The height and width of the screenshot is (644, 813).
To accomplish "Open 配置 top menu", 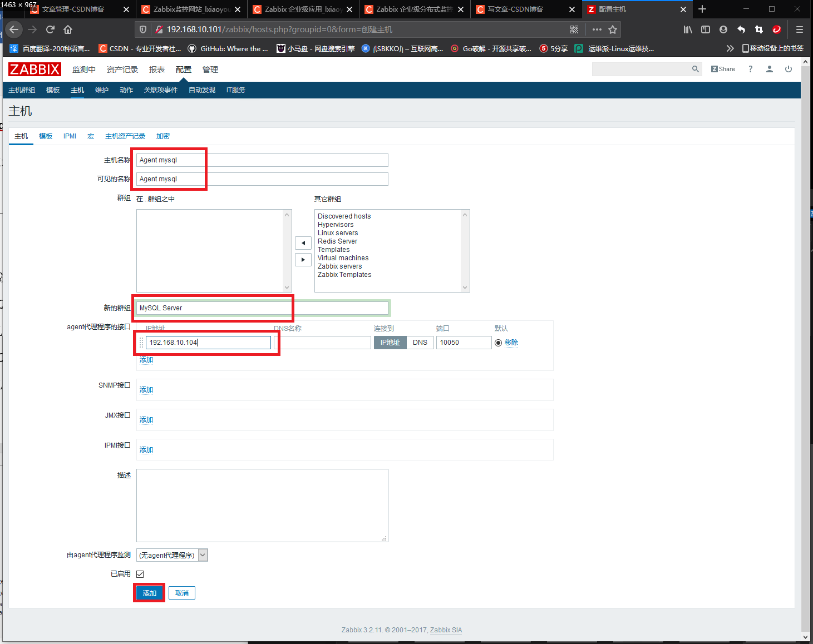I will (184, 70).
